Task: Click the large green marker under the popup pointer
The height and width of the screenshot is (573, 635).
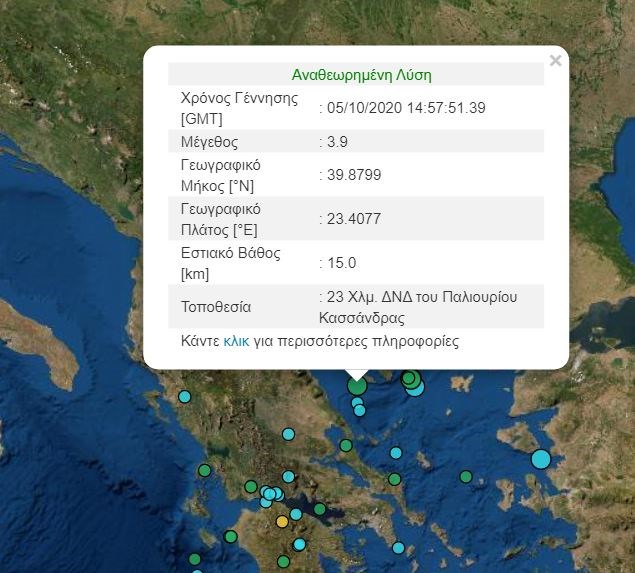Action: tap(357, 385)
